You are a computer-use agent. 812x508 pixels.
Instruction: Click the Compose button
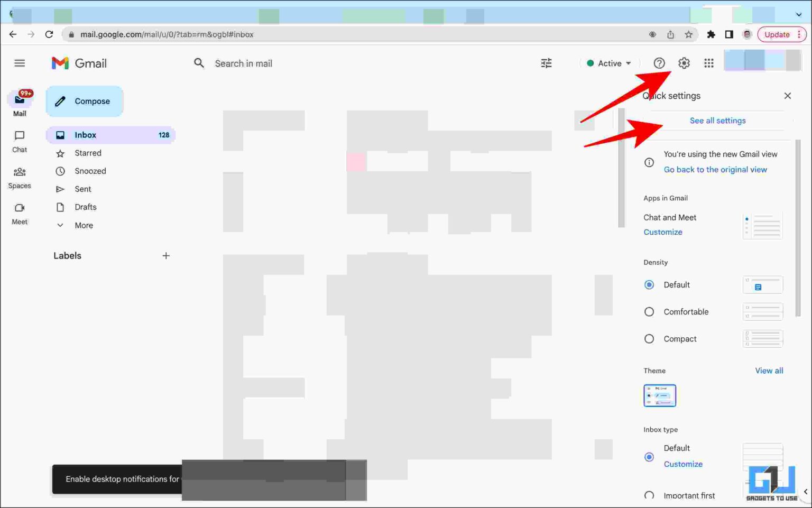[85, 101]
